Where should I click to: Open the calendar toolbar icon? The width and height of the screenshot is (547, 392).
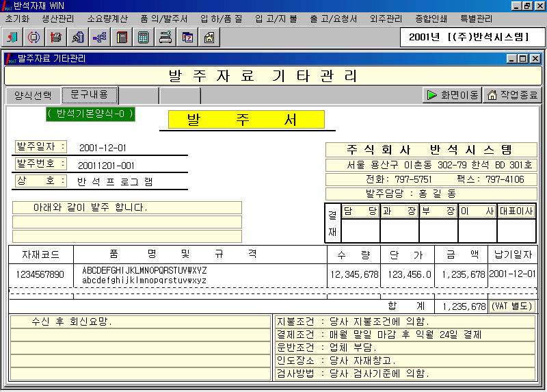coord(187,38)
